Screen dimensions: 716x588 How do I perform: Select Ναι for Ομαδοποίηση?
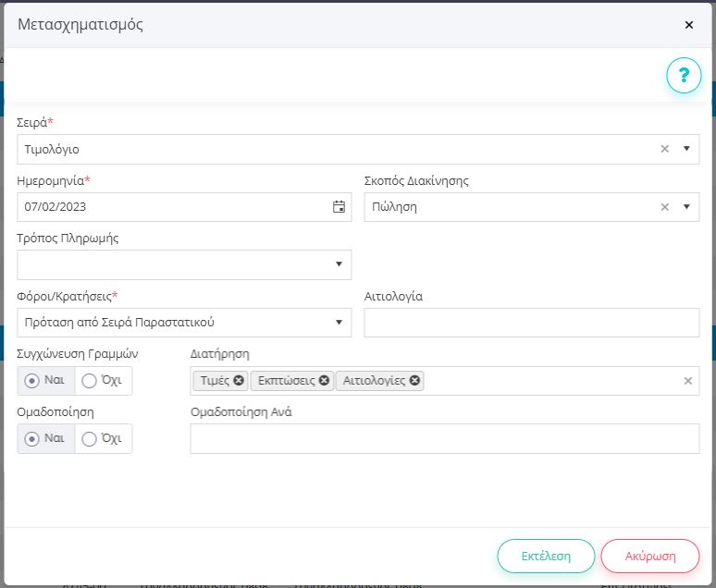pos(32,439)
